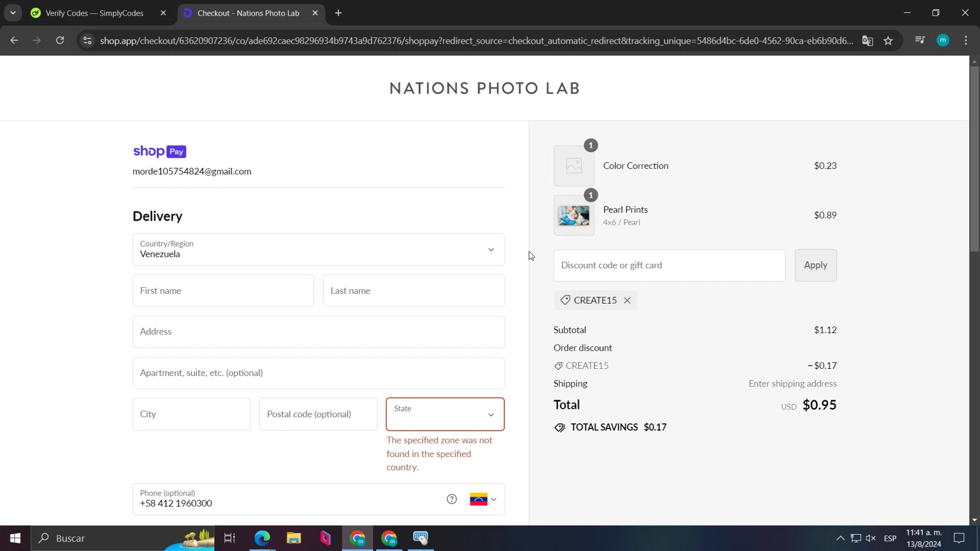Expand the Country/Region dropdown
Screen dimensions: 980x551
[x=319, y=249]
